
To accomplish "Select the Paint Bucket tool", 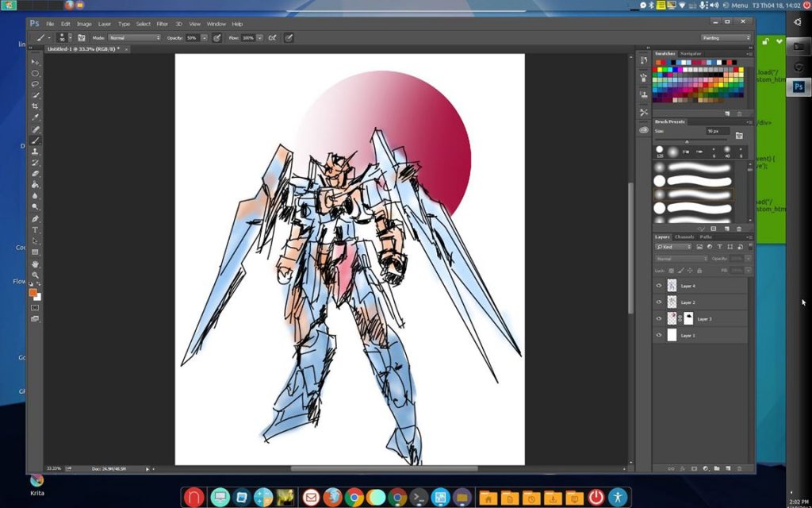I will (35, 184).
